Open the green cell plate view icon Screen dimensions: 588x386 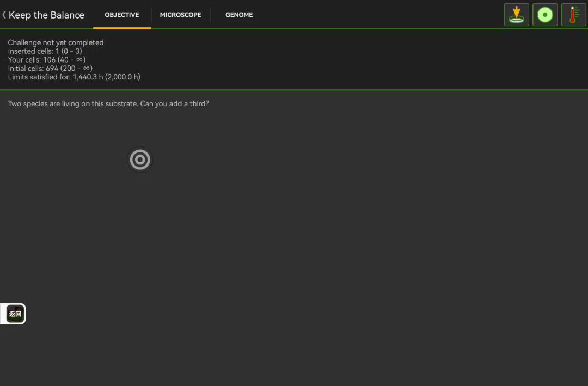click(x=544, y=15)
